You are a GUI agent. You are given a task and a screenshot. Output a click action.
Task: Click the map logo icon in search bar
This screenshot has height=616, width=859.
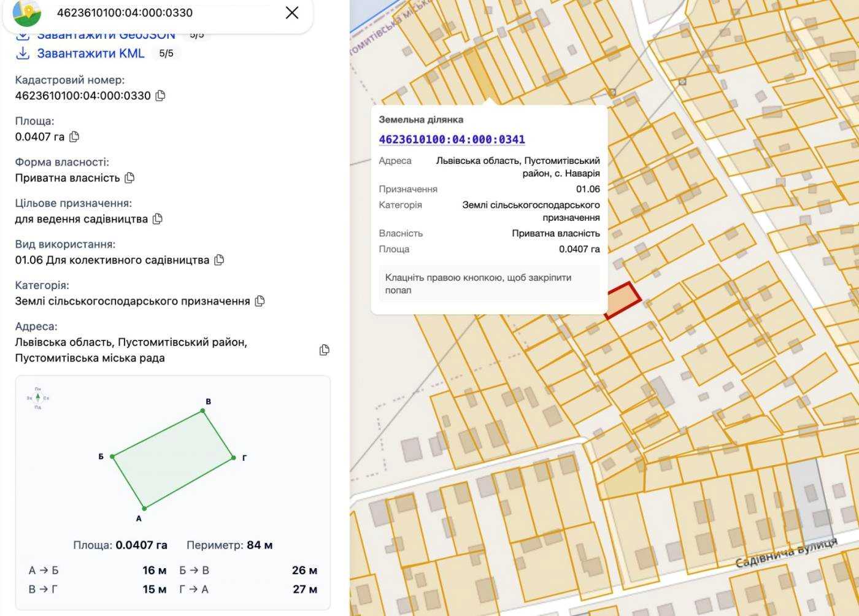click(x=27, y=13)
